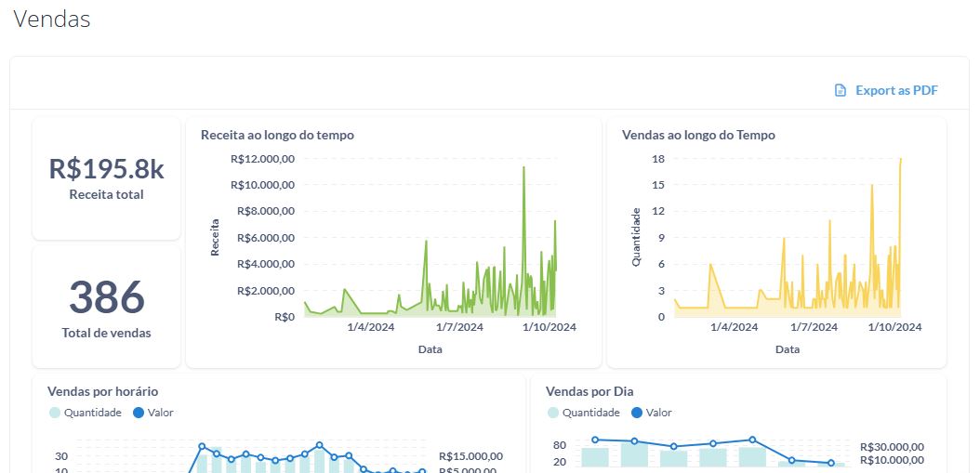The width and height of the screenshot is (980, 473).
Task: Click the Export as PDF document icon
Action: click(841, 90)
